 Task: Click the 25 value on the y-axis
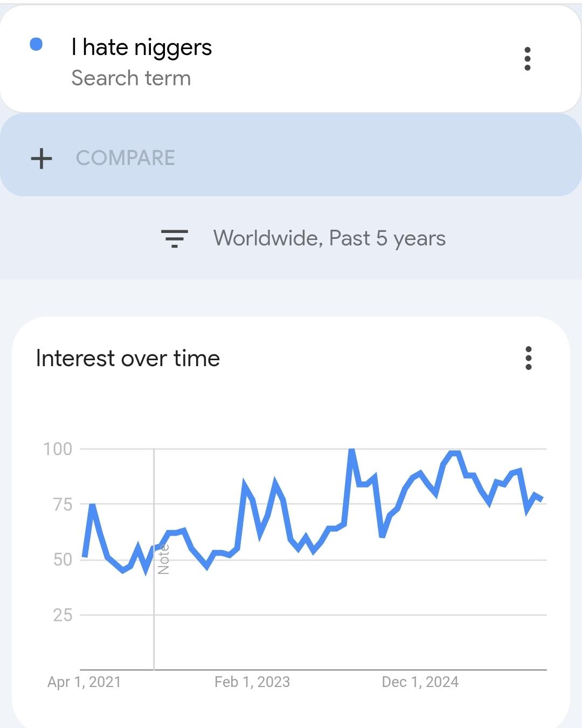(x=63, y=615)
